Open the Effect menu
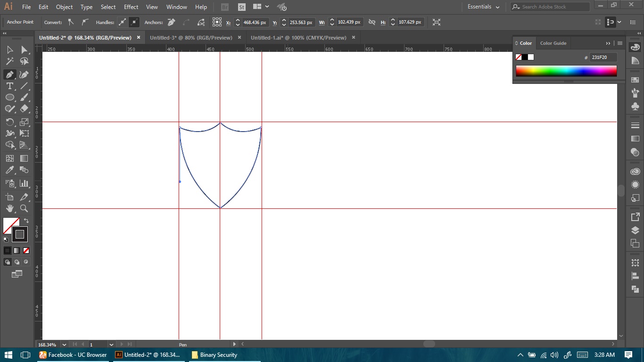Screen dimensions: 644x362 coord(131,7)
